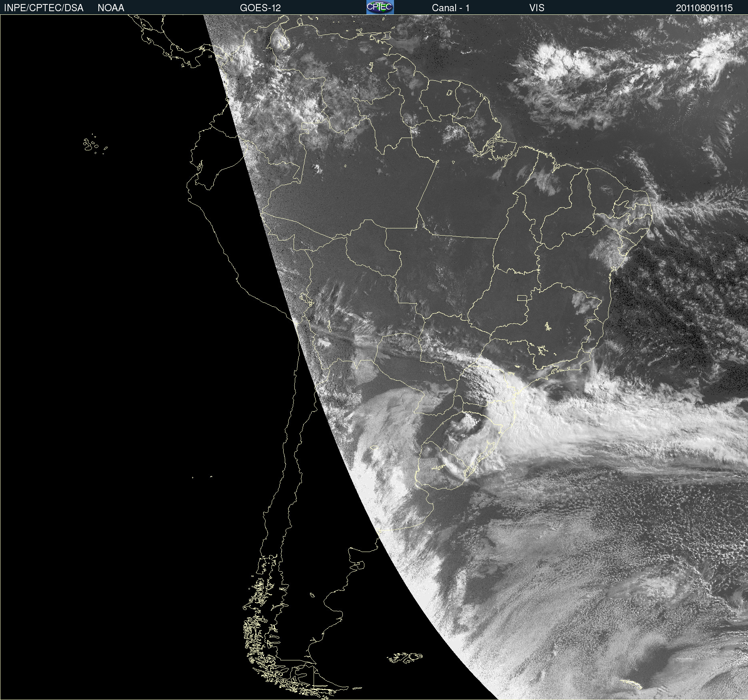
Task: Click the 201108091115 timestamp
Action: pos(704,8)
